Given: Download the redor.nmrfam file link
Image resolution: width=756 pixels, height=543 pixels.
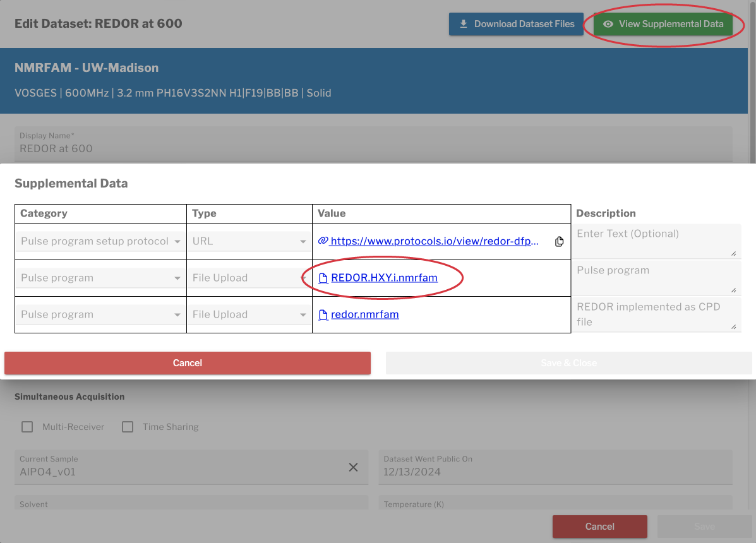Looking at the screenshot, I should (x=364, y=314).
